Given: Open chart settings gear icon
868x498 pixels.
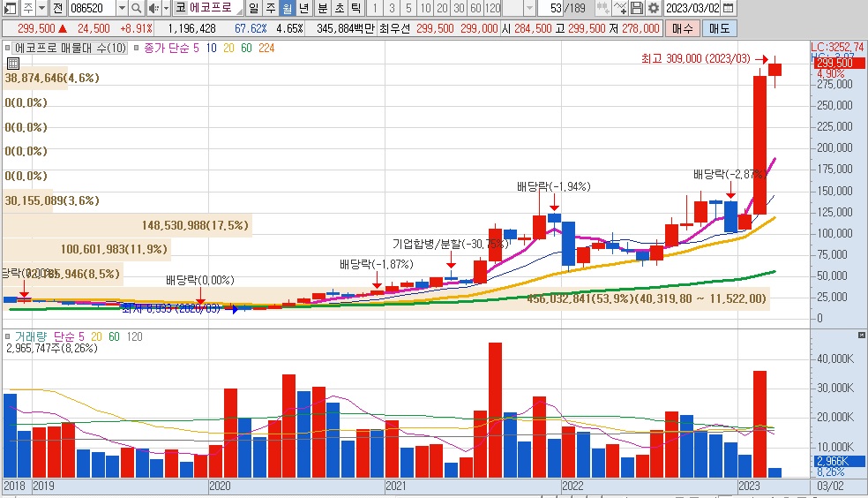Looking at the screenshot, I should click(654, 8).
